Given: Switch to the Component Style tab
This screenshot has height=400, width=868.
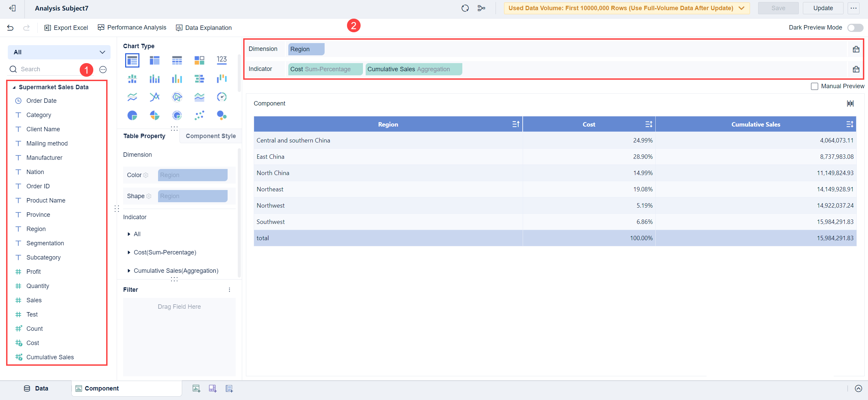Looking at the screenshot, I should coord(211,136).
